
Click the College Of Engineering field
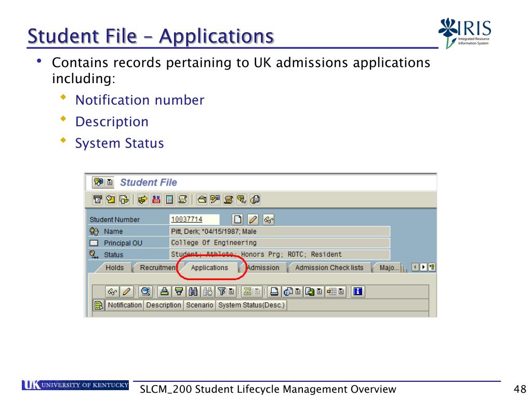coord(280,243)
